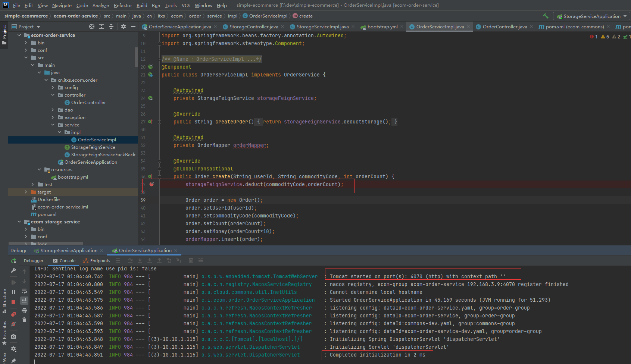This screenshot has height=364, width=631.
Task: Print console output with printer icon
Action: 24,310
